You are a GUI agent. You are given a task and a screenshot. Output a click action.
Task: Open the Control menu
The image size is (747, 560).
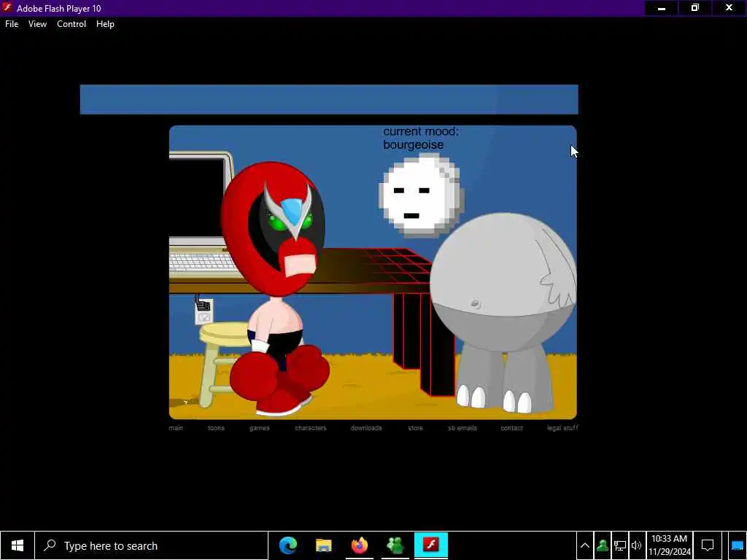pos(71,24)
